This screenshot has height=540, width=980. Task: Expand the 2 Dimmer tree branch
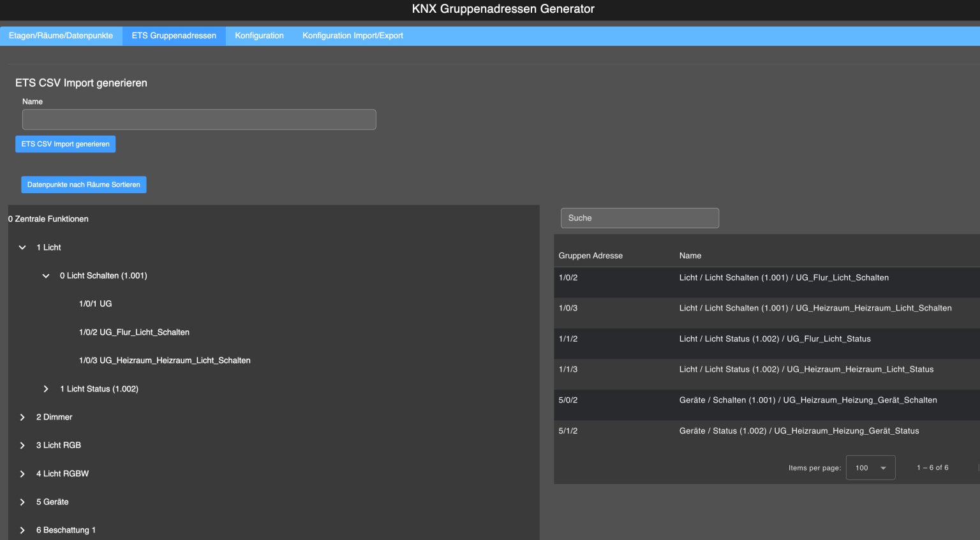(x=22, y=417)
